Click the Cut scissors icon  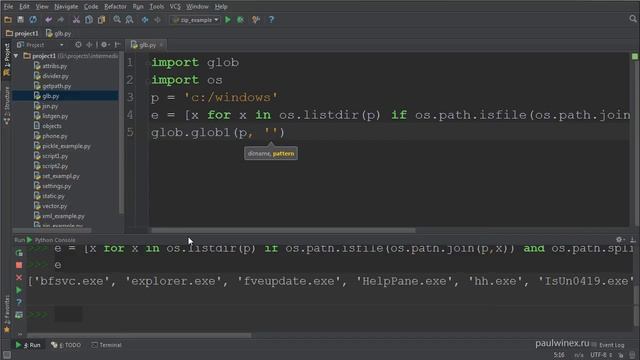[x=76, y=20]
